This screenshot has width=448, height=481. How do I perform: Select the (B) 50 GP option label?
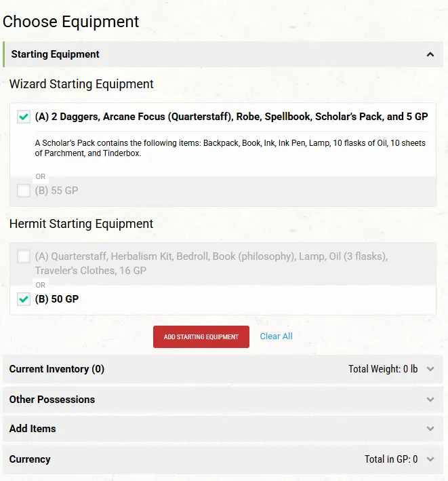pyautogui.click(x=57, y=299)
